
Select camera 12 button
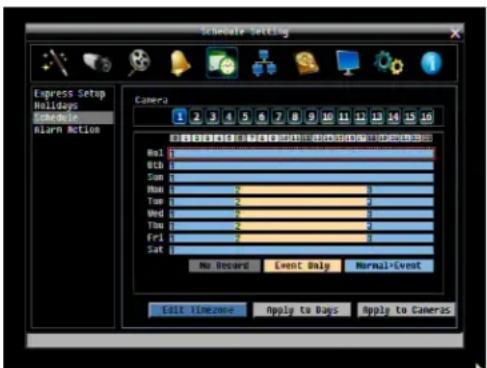[360, 117]
